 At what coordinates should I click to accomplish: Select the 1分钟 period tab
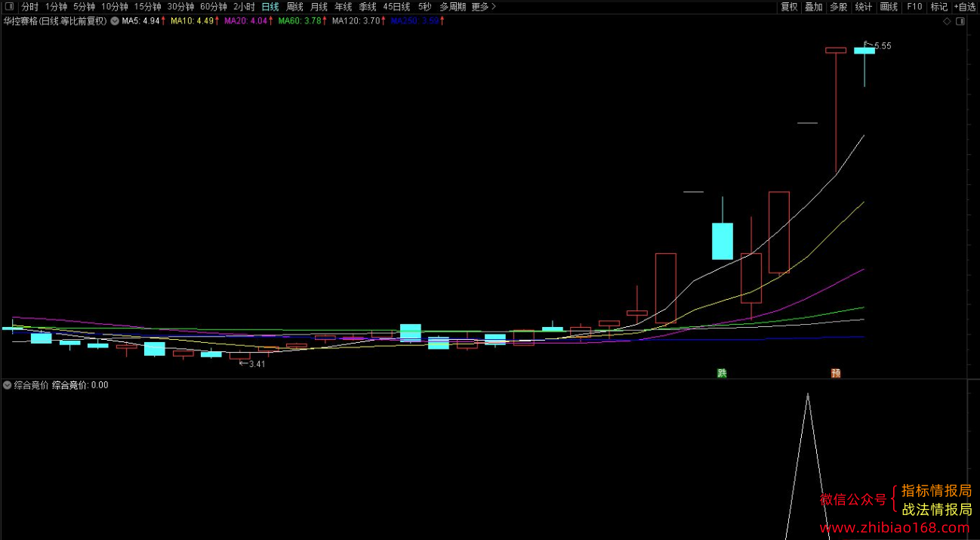(x=56, y=7)
